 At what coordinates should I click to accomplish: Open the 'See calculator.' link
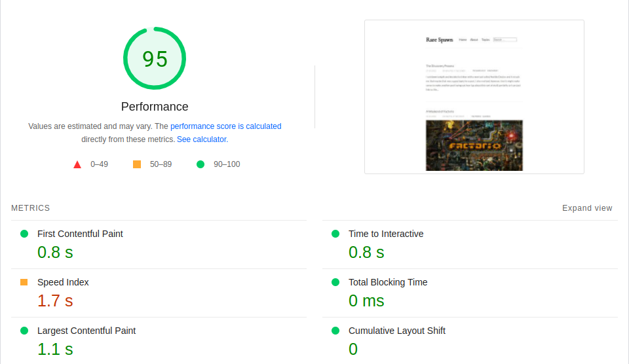tap(202, 139)
